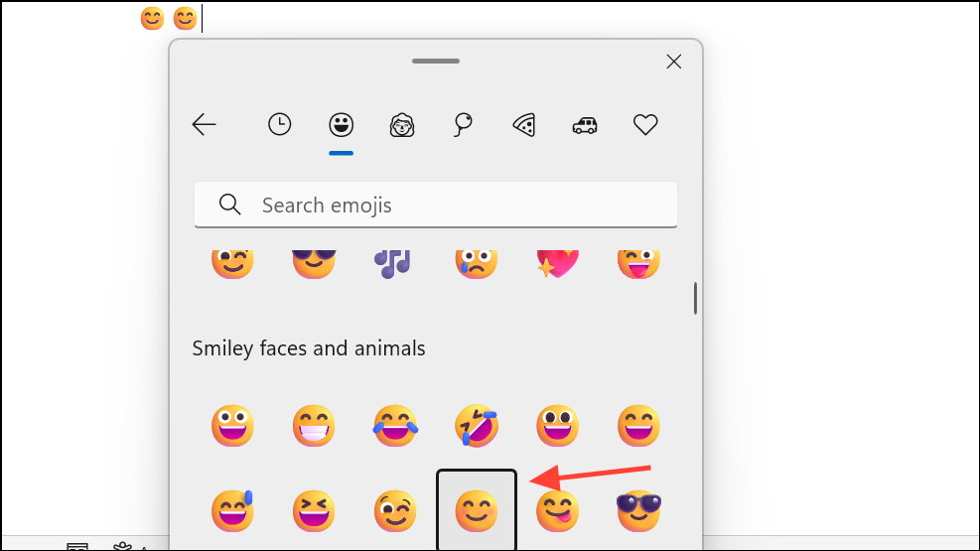Switch to celebrations balloon category
The height and width of the screenshot is (551, 980).
pyautogui.click(x=463, y=124)
